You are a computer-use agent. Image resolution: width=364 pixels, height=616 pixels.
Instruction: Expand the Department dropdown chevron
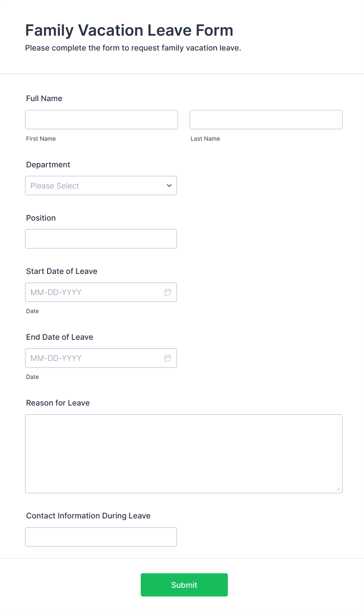[169, 186]
